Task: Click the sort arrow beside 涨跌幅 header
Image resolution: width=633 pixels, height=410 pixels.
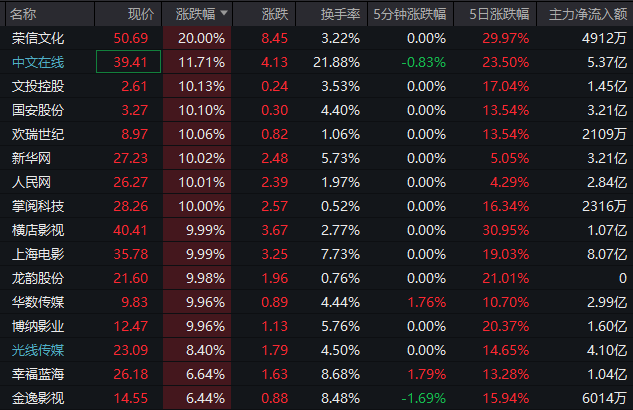Action: coord(223,14)
